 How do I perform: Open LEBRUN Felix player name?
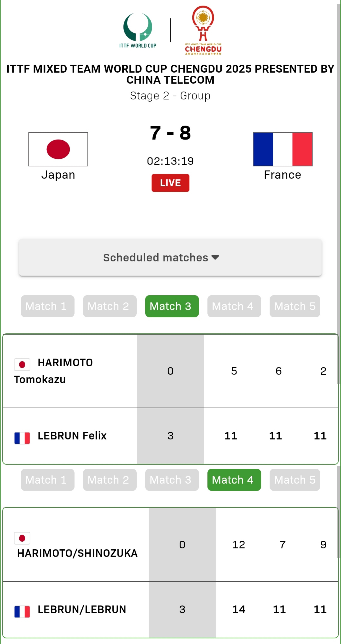tap(72, 435)
